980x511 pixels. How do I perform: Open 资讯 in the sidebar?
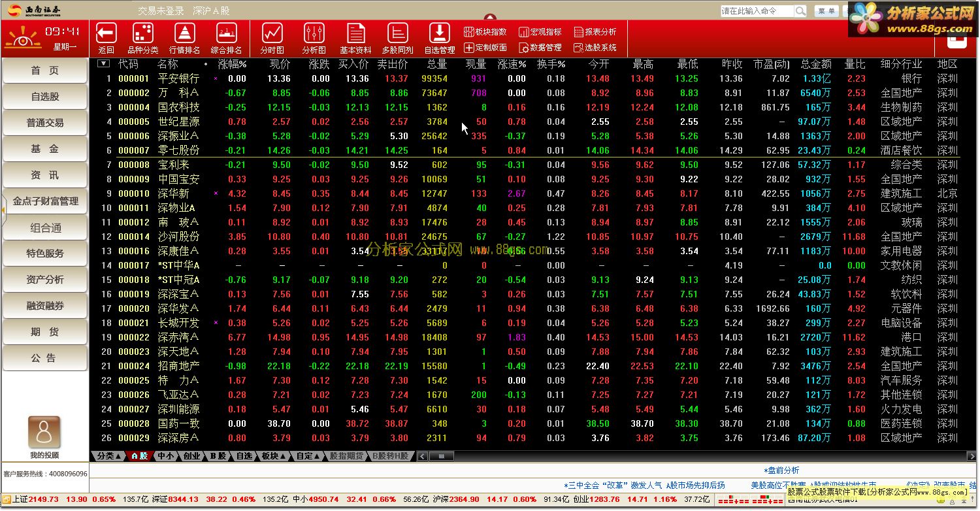tap(45, 175)
